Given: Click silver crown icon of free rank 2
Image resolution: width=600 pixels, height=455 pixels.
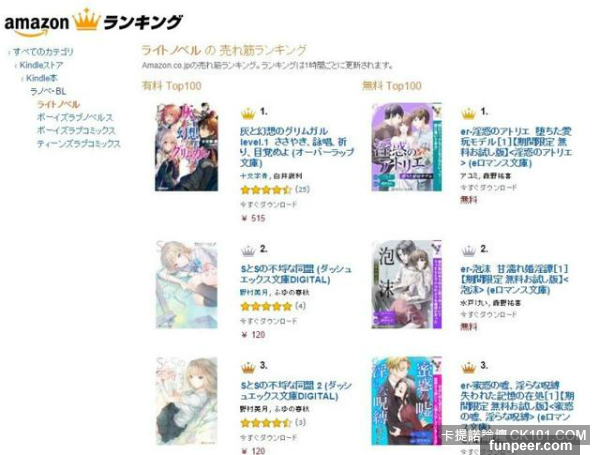Looking at the screenshot, I should 468,251.
